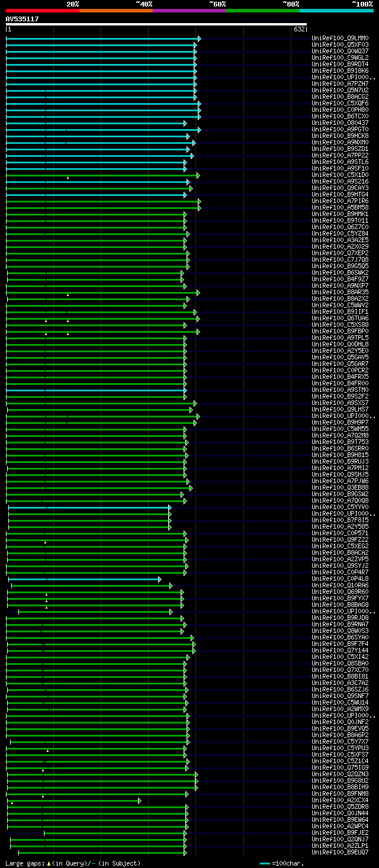
Task: Click the white AV535117 query ruler bar
Action: tap(156, 24)
